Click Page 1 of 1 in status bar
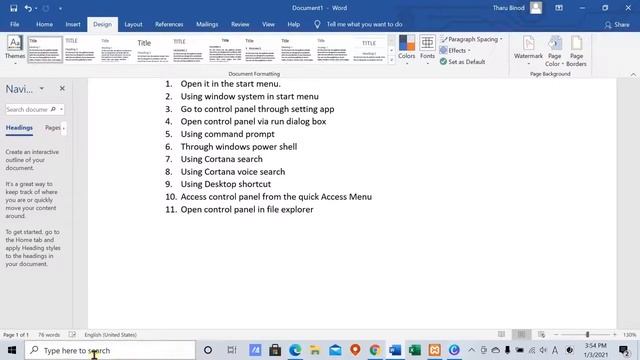The height and width of the screenshot is (360, 640). tap(16, 335)
